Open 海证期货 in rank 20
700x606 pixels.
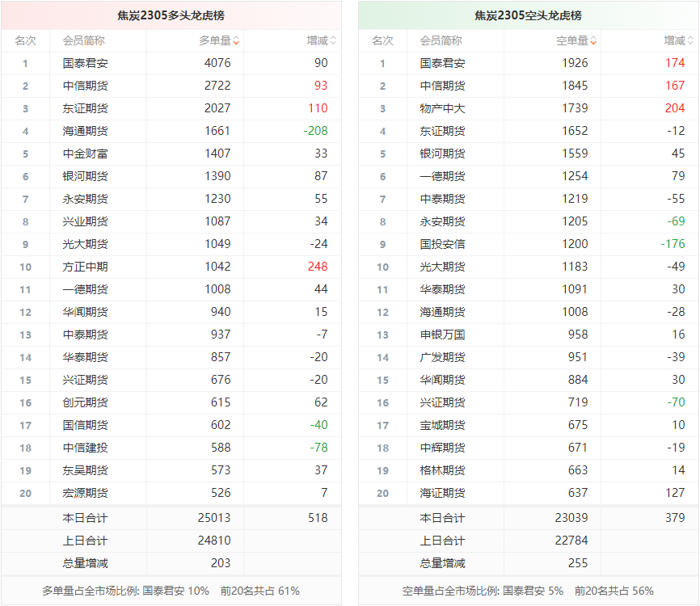coord(442,493)
